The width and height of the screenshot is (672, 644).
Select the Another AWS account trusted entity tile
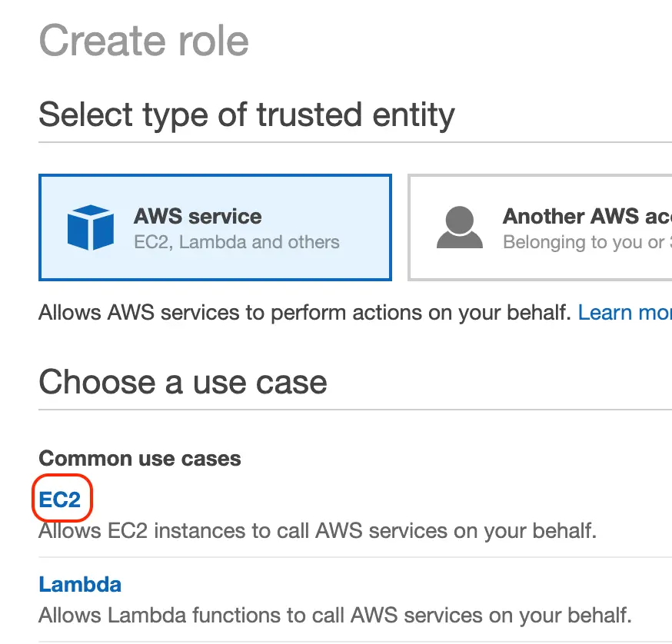(x=538, y=227)
